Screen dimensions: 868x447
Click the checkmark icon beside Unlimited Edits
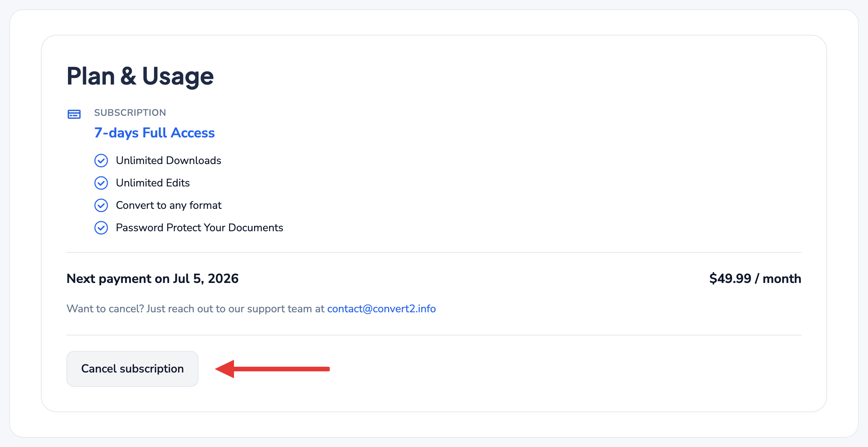tap(101, 183)
